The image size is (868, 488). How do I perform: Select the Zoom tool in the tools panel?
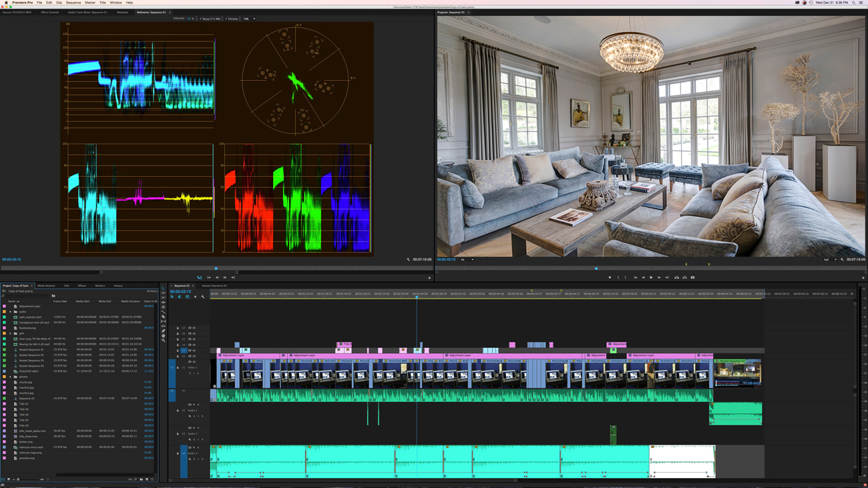coord(163,340)
